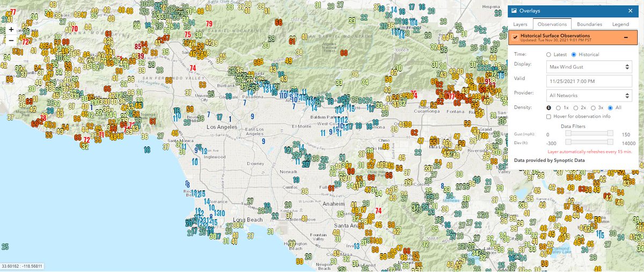Viewport: 644px width, 272px height.
Task: Click the 'Downey' map label
Action: pyautogui.click(x=255, y=163)
